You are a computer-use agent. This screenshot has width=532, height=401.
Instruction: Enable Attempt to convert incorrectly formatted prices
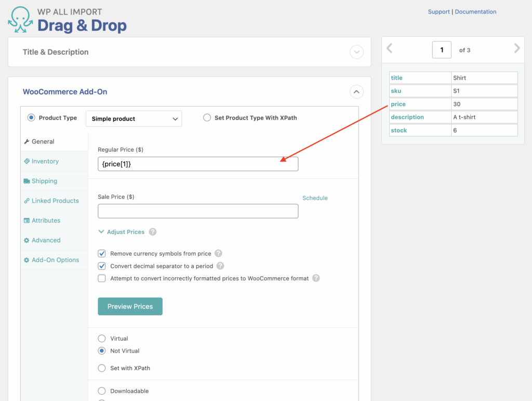tap(102, 278)
